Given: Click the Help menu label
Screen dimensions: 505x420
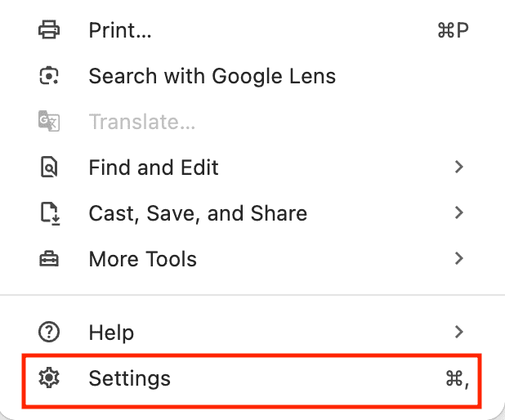Looking at the screenshot, I should point(111,333).
